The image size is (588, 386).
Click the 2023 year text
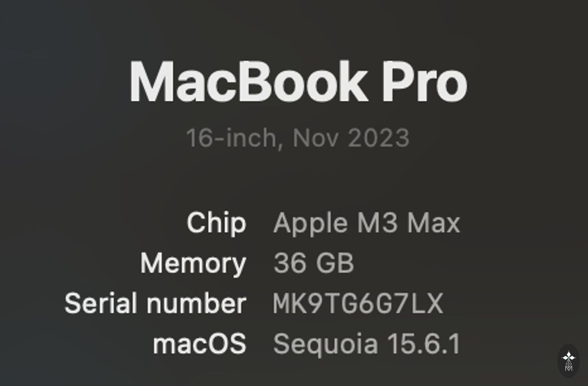pyautogui.click(x=378, y=138)
